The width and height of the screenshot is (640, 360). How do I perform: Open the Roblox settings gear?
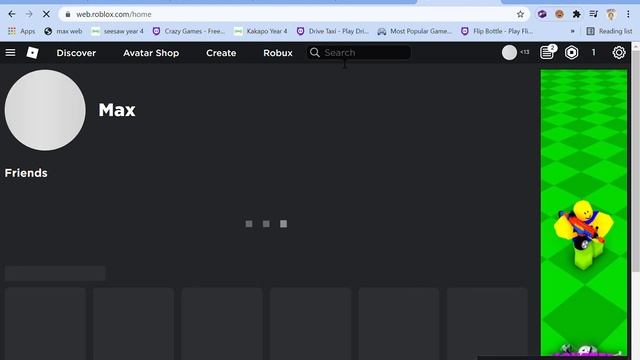pos(619,53)
